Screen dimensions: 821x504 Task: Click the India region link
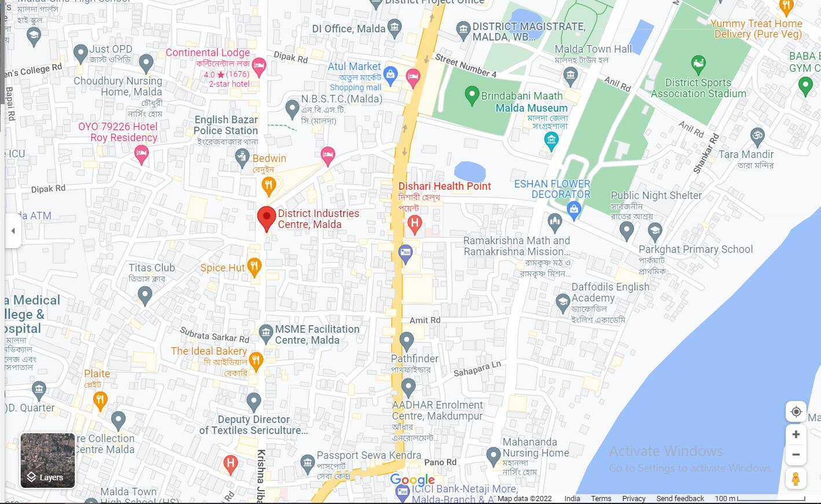coord(572,499)
